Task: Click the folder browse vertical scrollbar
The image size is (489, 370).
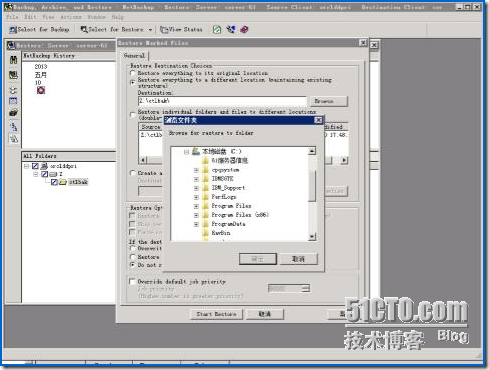Action: (x=312, y=194)
